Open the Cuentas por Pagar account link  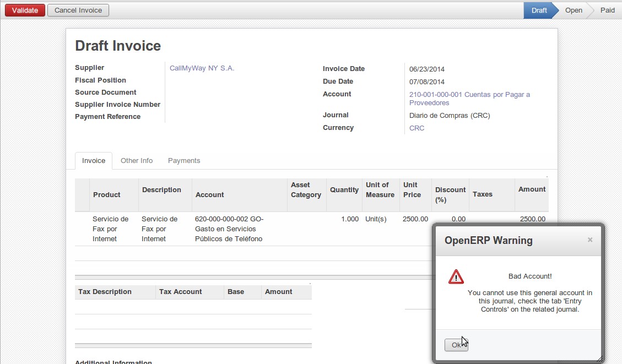pos(469,99)
